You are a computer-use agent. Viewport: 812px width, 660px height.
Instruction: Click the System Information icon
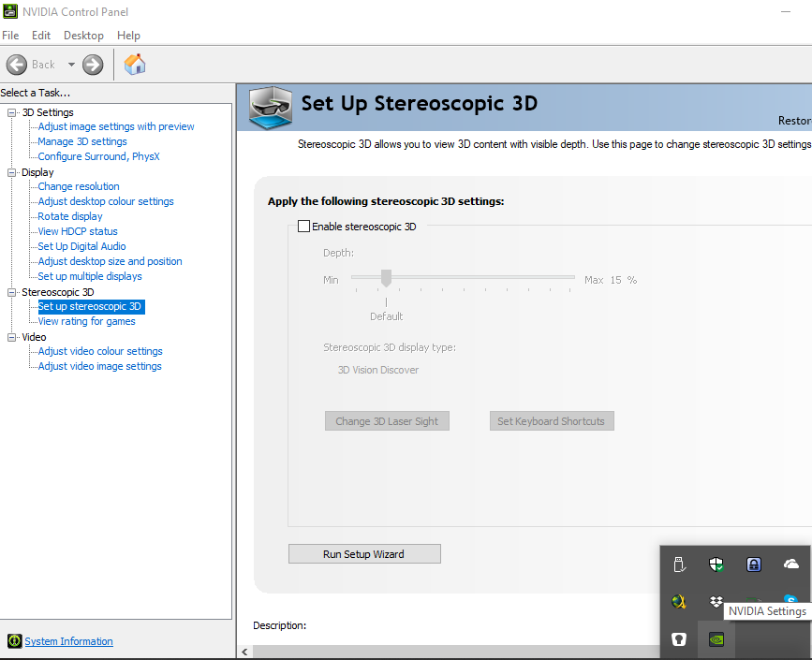pos(15,641)
